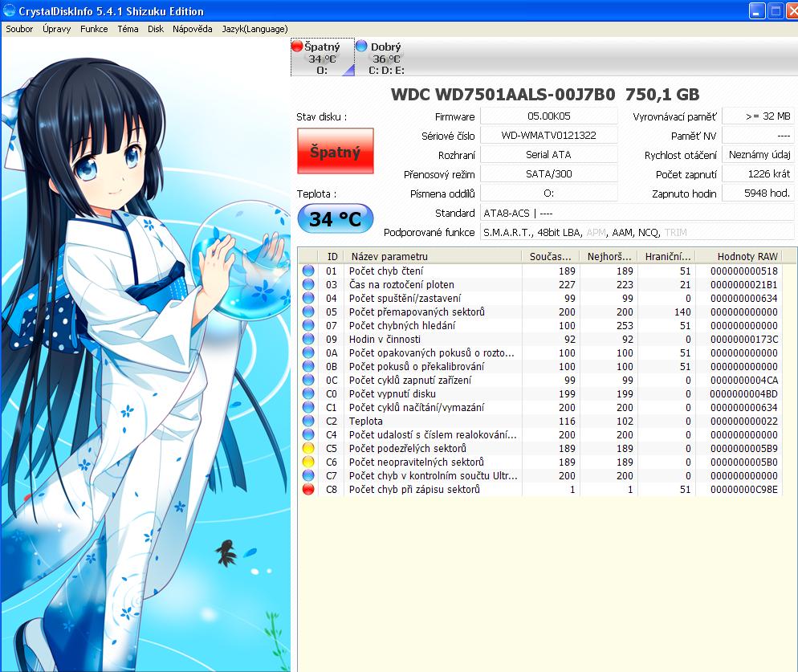Click the status icon for ID 0B row
The image size is (798, 672).
coord(308,366)
